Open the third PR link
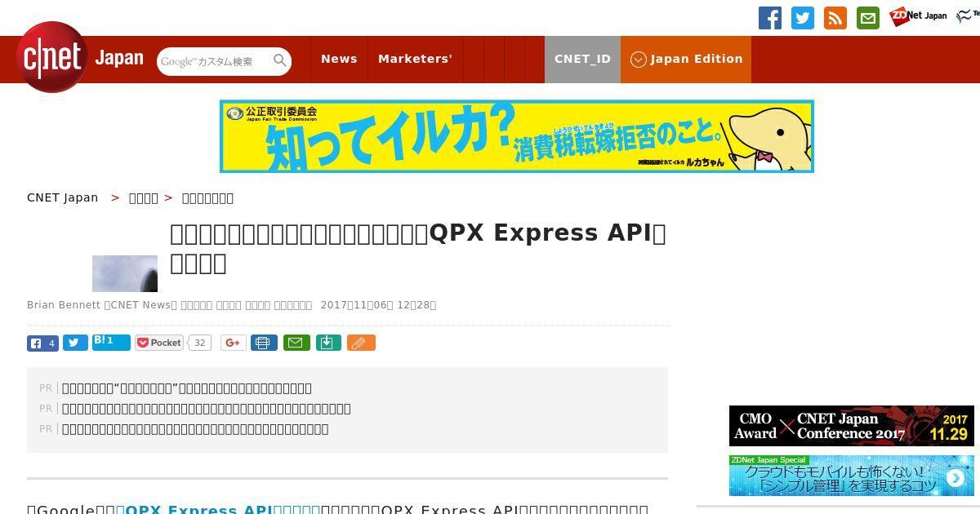Viewport: 980px width, 514px height. [195, 429]
